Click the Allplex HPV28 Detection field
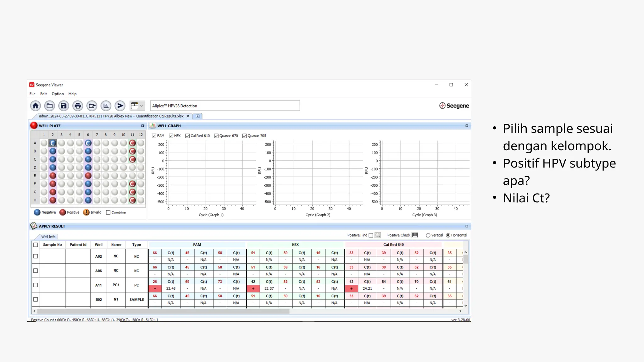Image resolution: width=644 pixels, height=362 pixels. click(x=225, y=106)
